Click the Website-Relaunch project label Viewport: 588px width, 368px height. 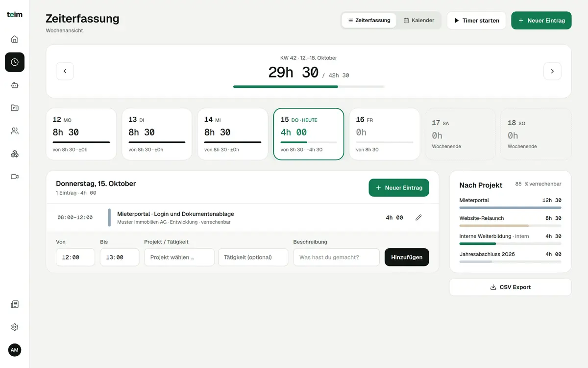coord(482,218)
